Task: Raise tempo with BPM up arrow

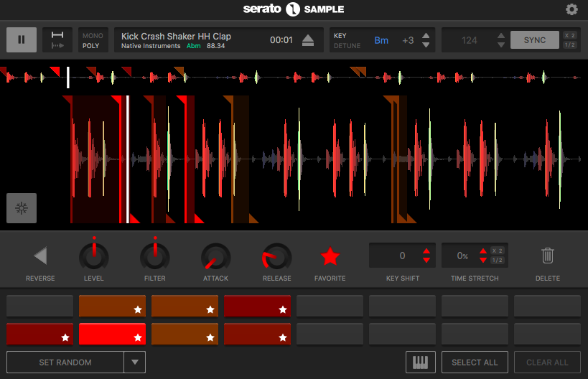Action: (x=501, y=36)
